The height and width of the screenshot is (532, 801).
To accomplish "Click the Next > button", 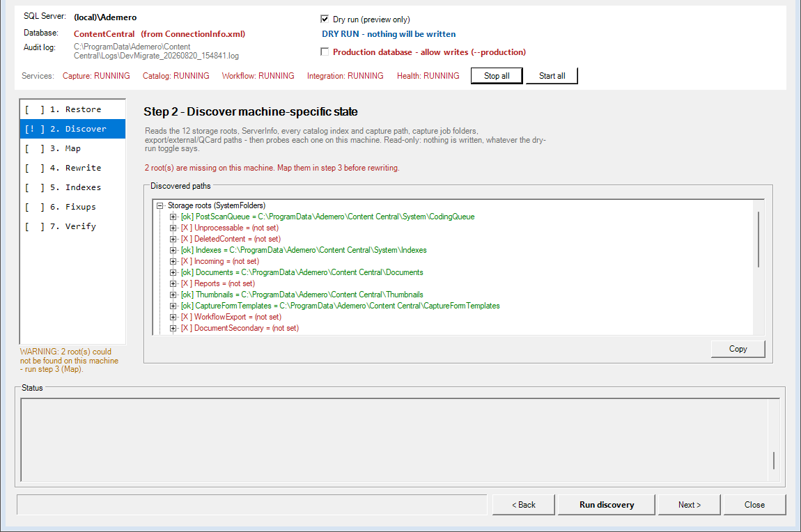I will 689,504.
